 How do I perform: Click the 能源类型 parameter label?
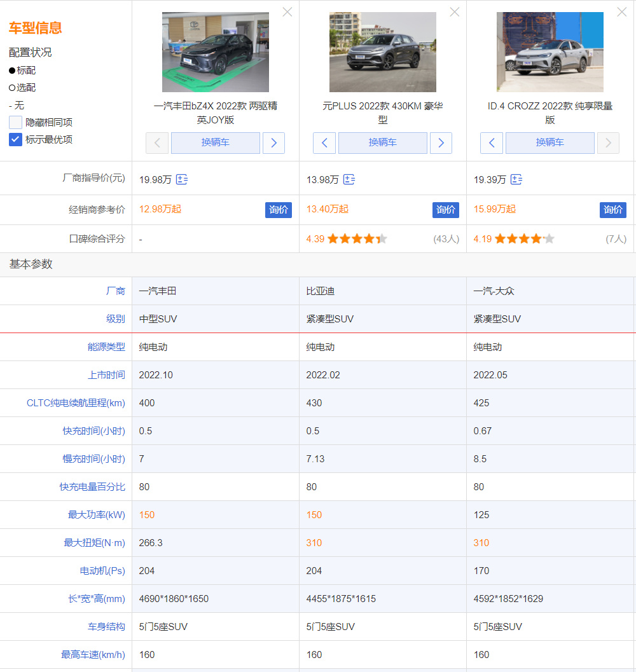pos(106,346)
